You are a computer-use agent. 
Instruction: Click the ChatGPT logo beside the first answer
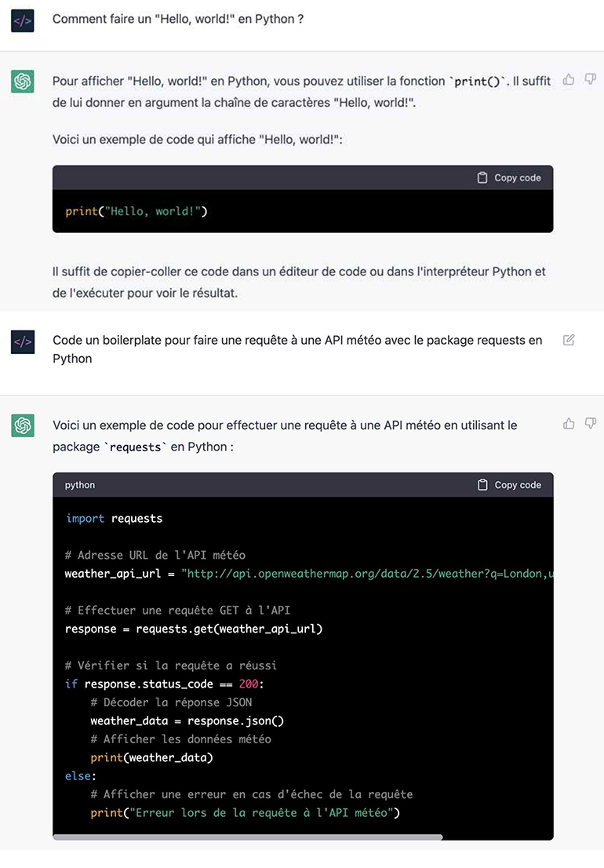pos(23,82)
